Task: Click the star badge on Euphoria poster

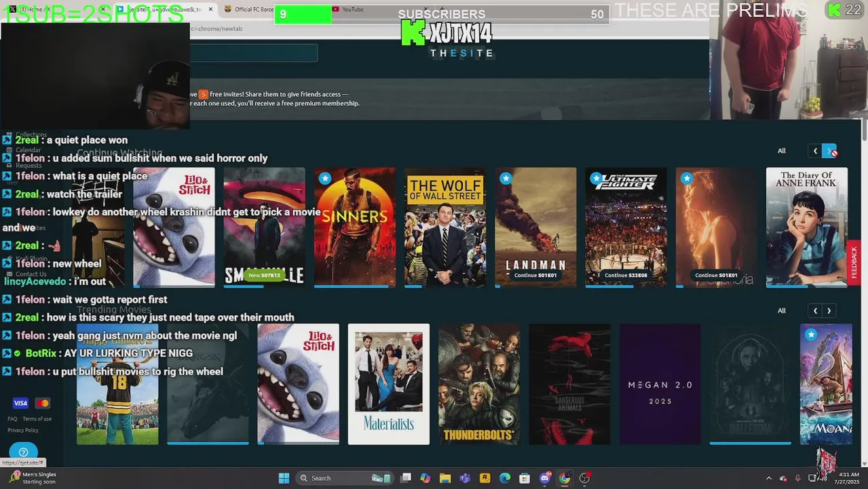Action: (x=687, y=179)
